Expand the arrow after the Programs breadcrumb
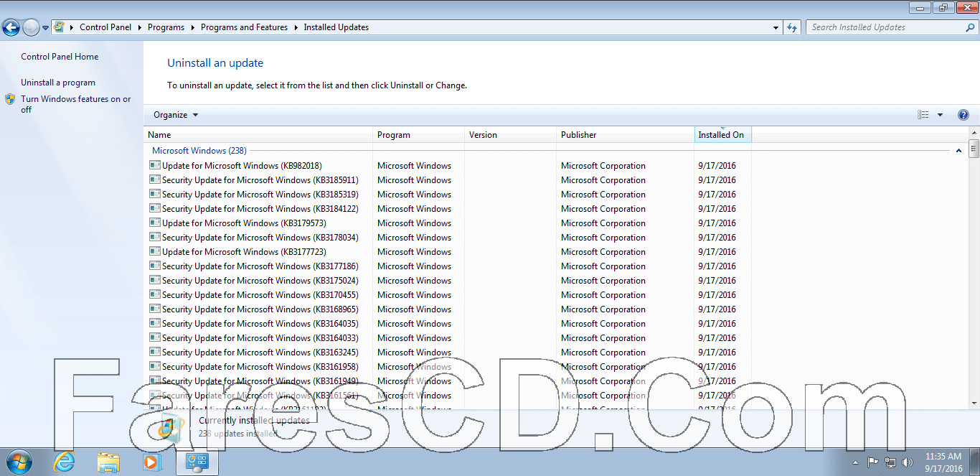 [193, 27]
